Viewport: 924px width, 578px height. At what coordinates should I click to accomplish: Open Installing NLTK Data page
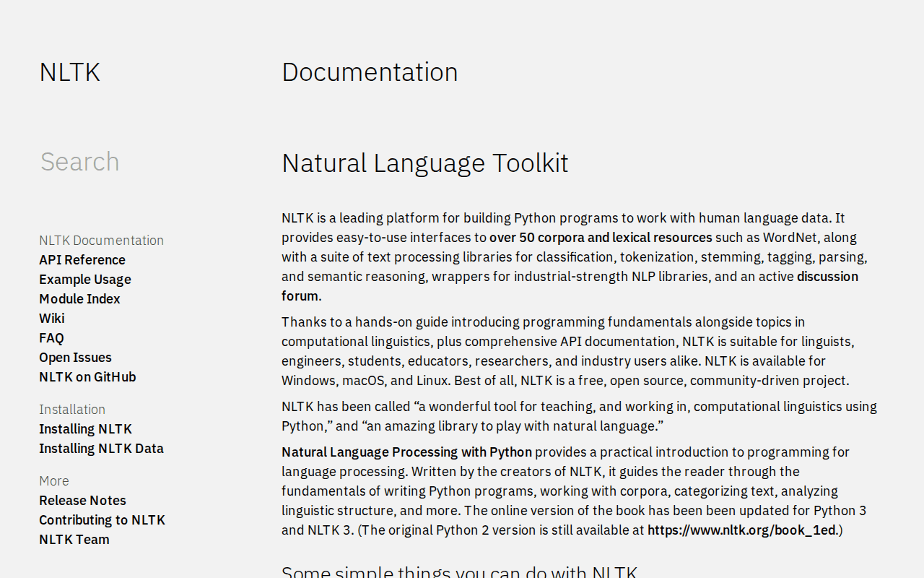[101, 449]
